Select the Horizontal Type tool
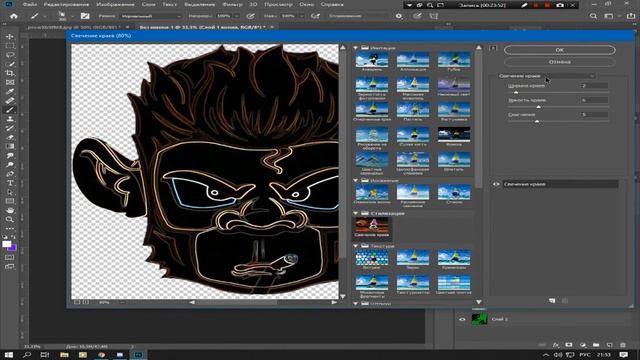640x360 pixels. point(10,183)
